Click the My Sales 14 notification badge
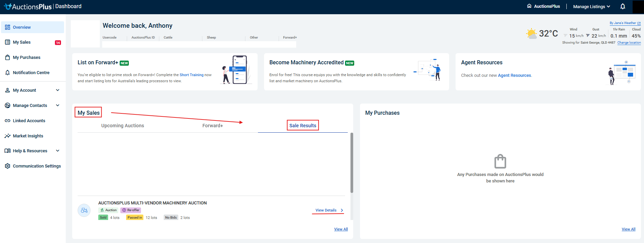The width and height of the screenshot is (644, 243). pos(58,43)
